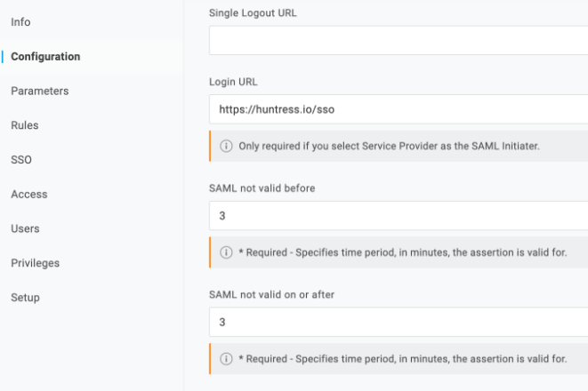Go to the Parameters section
The image size is (588, 391).
[40, 91]
